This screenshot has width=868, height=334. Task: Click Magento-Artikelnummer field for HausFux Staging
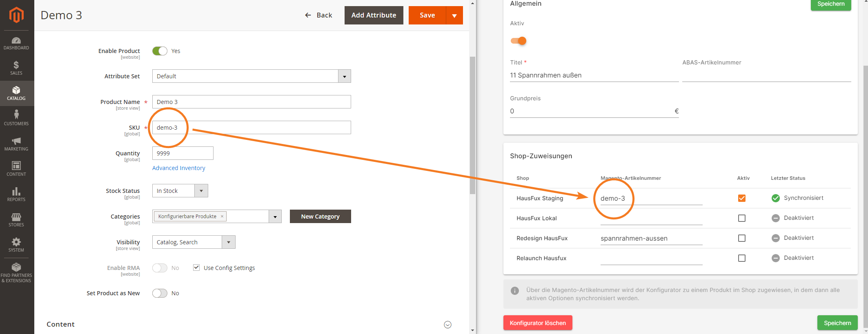coord(651,198)
